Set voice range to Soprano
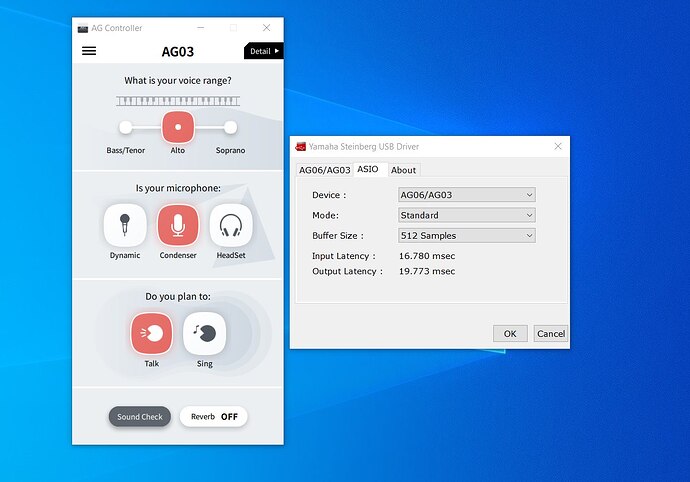 click(x=230, y=128)
